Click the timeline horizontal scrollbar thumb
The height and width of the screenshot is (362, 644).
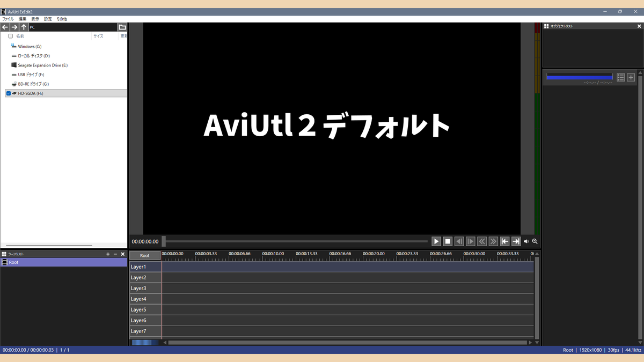(x=348, y=342)
